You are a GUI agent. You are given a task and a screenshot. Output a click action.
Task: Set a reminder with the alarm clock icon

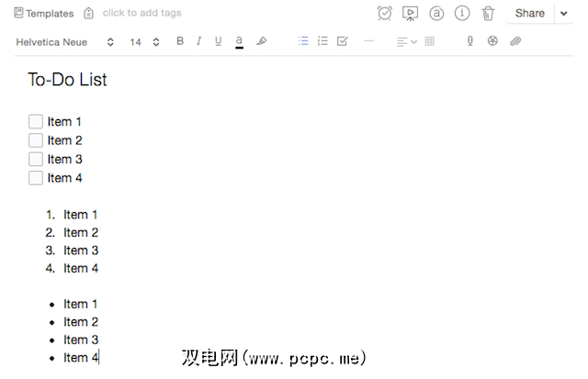tap(384, 14)
